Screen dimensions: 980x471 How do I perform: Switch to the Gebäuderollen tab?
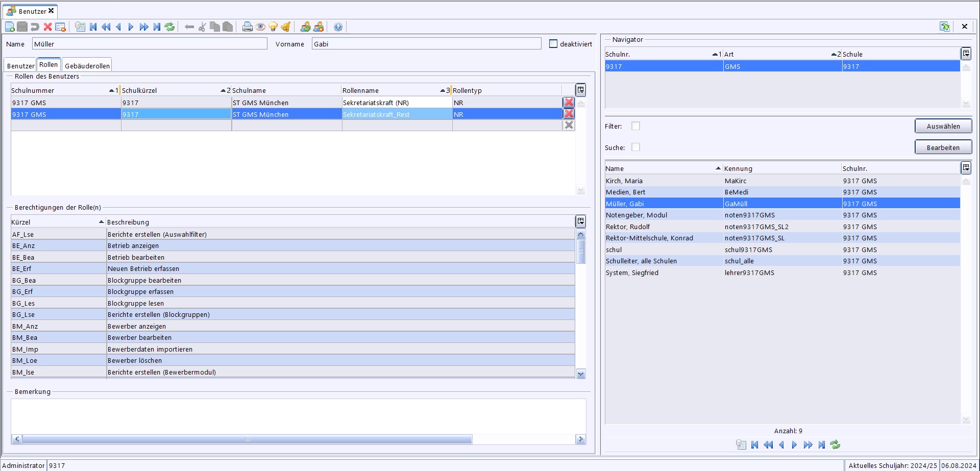pyautogui.click(x=87, y=66)
